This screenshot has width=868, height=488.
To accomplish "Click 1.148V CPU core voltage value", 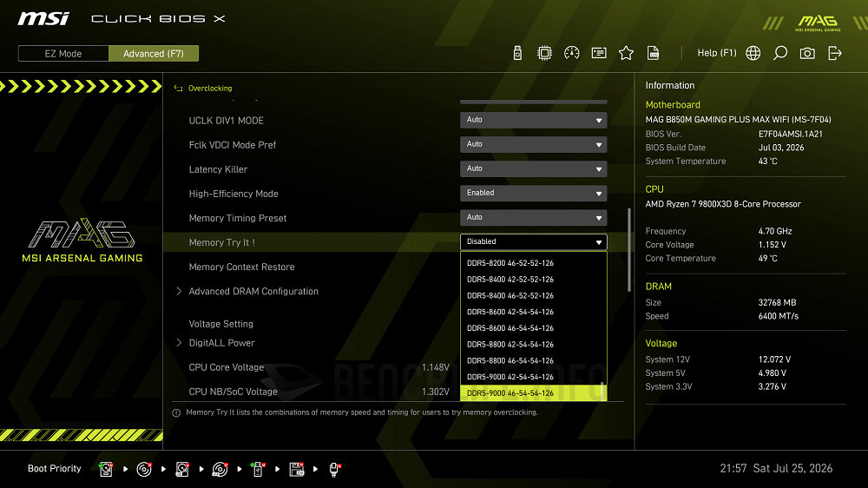I will coord(436,367).
